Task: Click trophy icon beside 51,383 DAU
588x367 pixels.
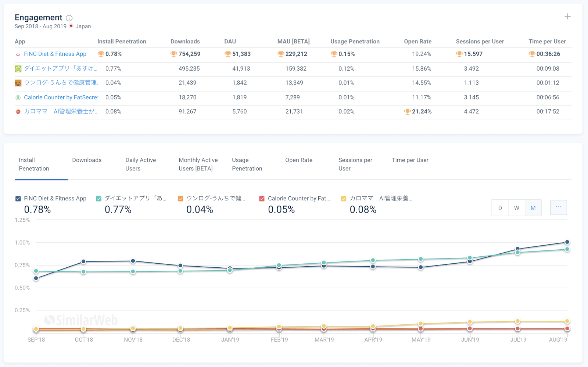Action: point(228,54)
